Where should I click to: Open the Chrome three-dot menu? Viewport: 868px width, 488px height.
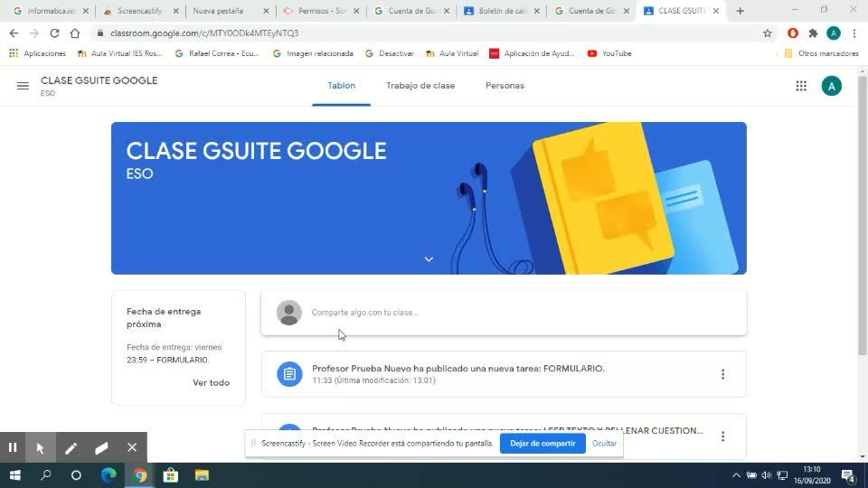(854, 33)
